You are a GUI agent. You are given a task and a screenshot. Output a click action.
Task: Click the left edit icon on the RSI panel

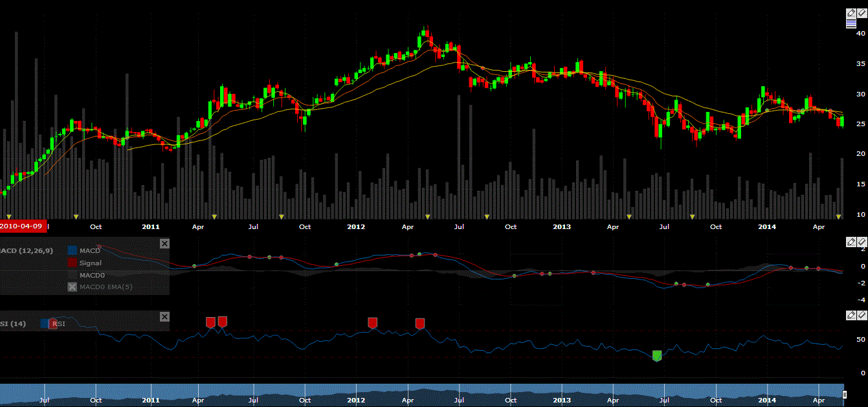(852, 315)
